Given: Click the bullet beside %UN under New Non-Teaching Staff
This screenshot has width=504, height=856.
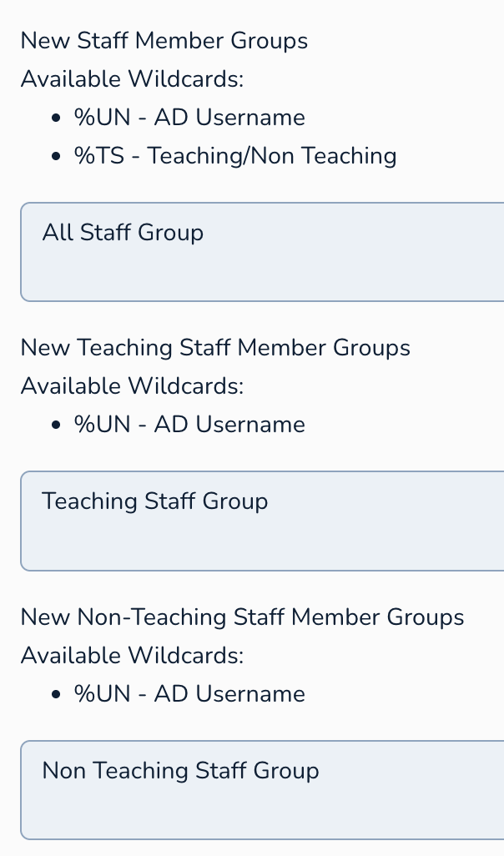Looking at the screenshot, I should point(56,695).
